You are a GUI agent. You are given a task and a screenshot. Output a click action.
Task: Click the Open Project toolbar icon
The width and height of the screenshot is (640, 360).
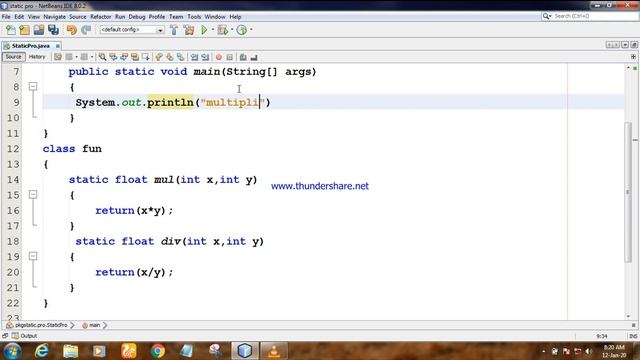[x=39, y=30]
